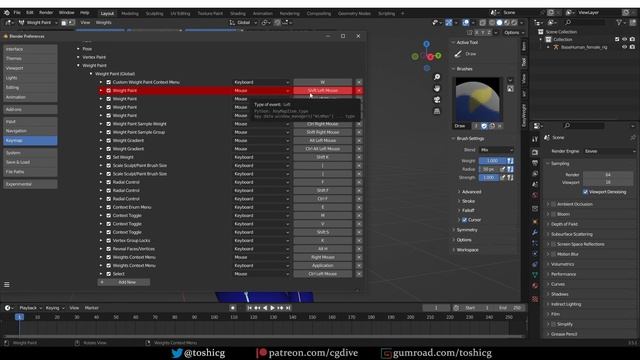Play the animation in reverse
This screenshot has width=640, height=360.
coord(265,308)
